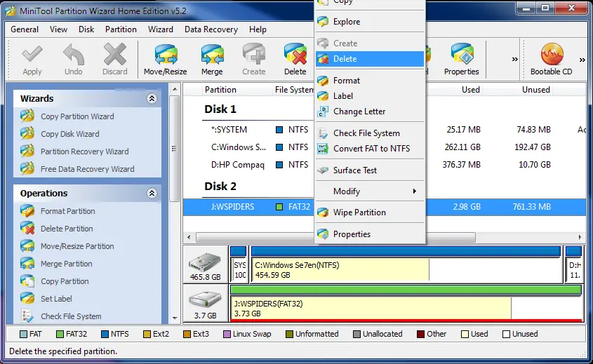Click the Delete toolbar icon
This screenshot has height=364, width=593.
pyautogui.click(x=295, y=55)
